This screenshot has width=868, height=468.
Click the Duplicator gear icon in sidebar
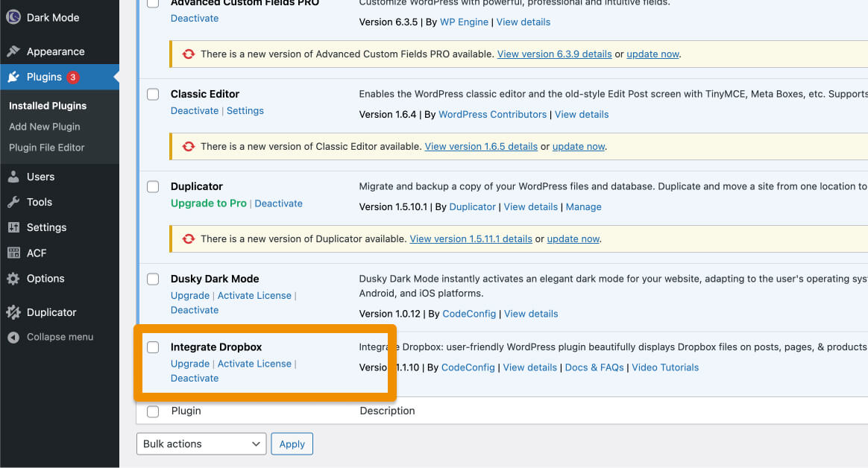click(13, 312)
